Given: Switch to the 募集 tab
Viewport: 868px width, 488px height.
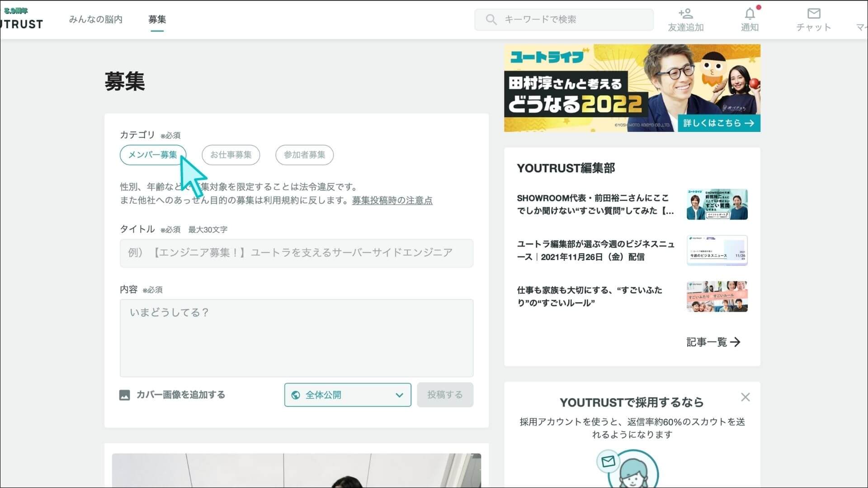Looking at the screenshot, I should click(157, 20).
